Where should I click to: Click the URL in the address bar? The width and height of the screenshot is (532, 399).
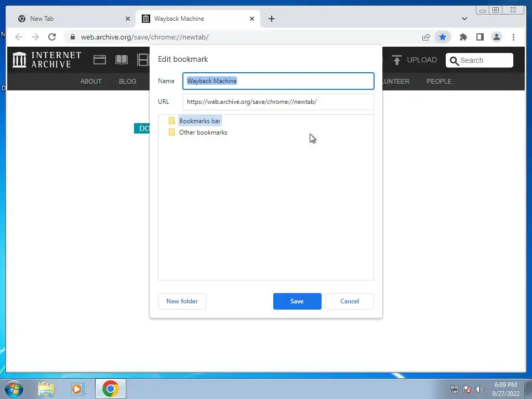144,37
